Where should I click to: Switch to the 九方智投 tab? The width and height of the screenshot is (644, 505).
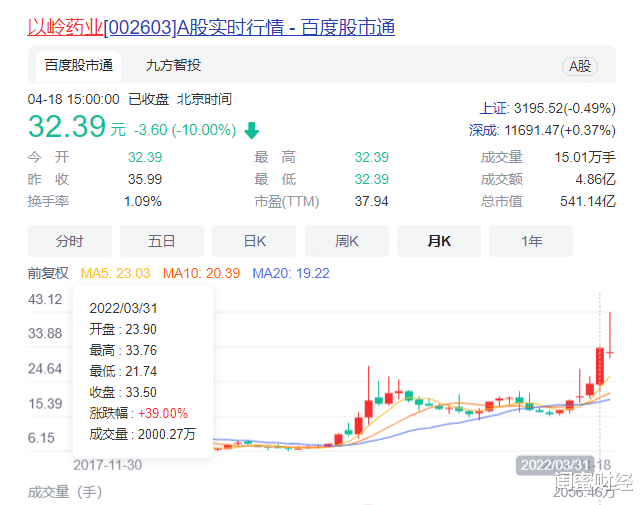(173, 65)
